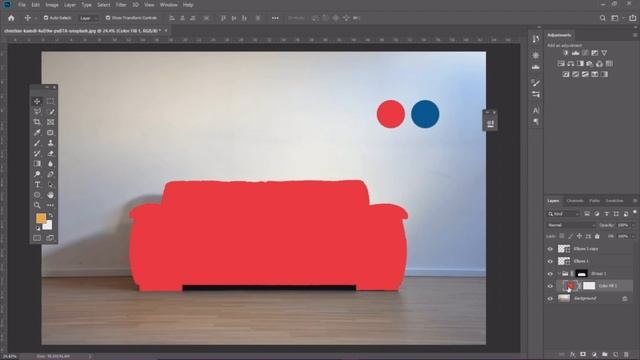Select the Rectangular Marquee tool

(x=51, y=101)
